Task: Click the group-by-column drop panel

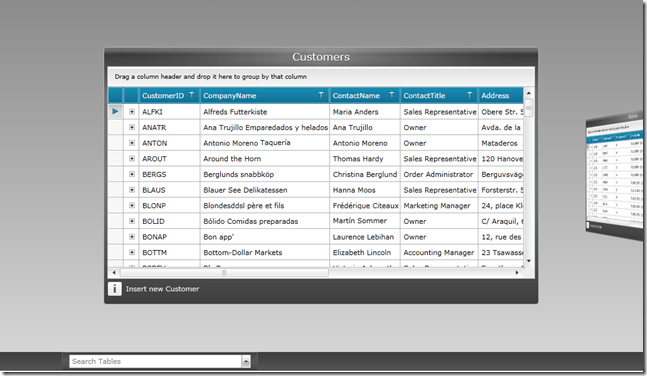Action: pos(321,77)
